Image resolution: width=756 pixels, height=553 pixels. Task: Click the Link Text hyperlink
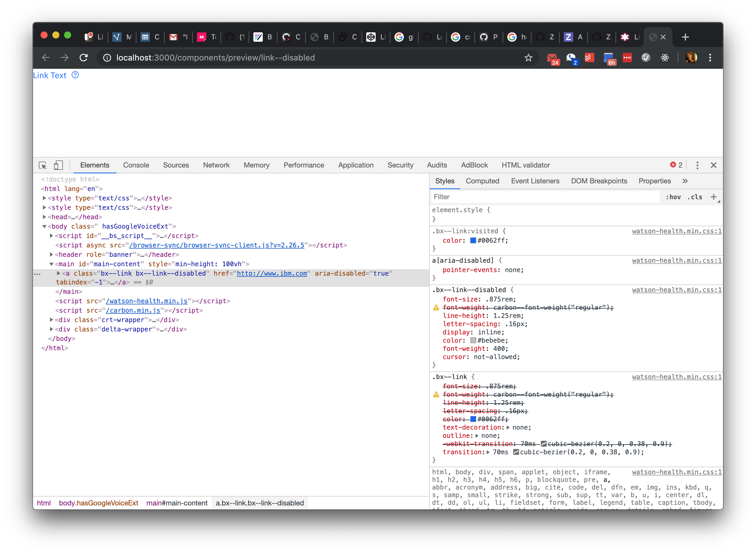coord(50,75)
